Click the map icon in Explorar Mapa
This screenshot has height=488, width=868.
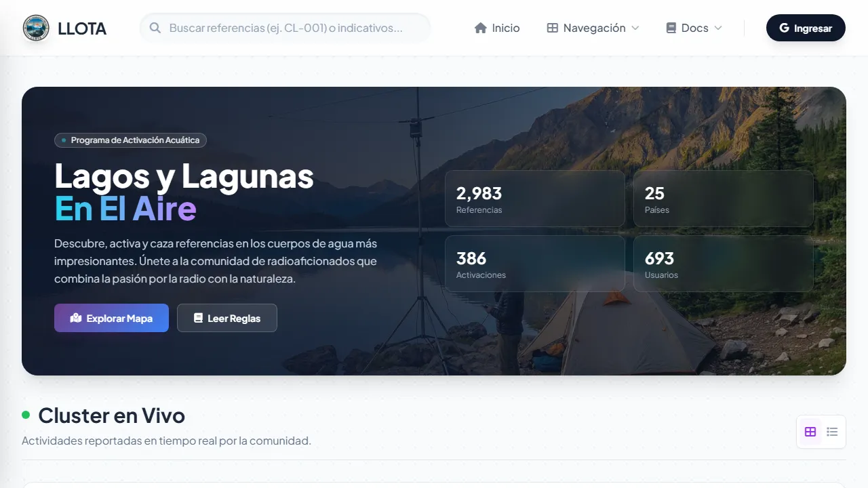76,318
